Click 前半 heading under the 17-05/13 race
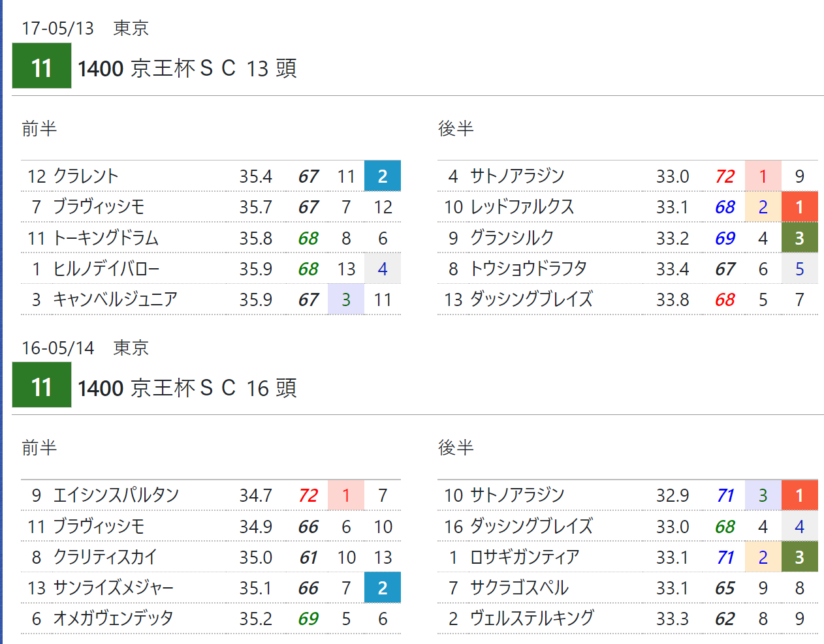Screen dimensions: 824x644 pos(39,129)
